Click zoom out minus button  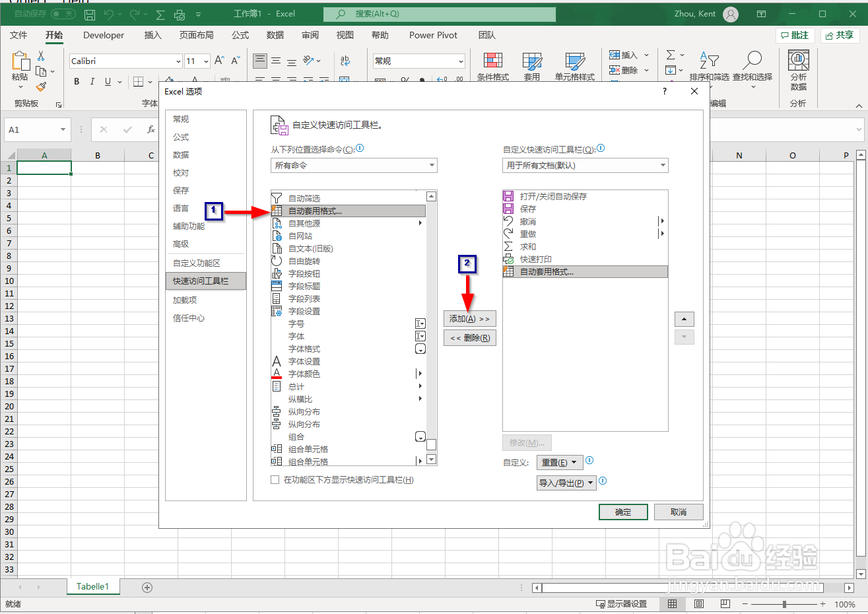click(745, 604)
